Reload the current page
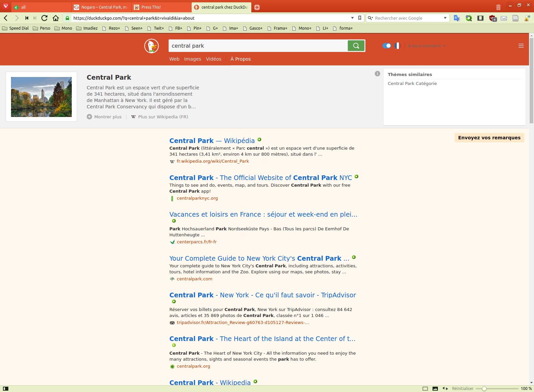Image resolution: width=534 pixels, height=392 pixels. [44, 18]
